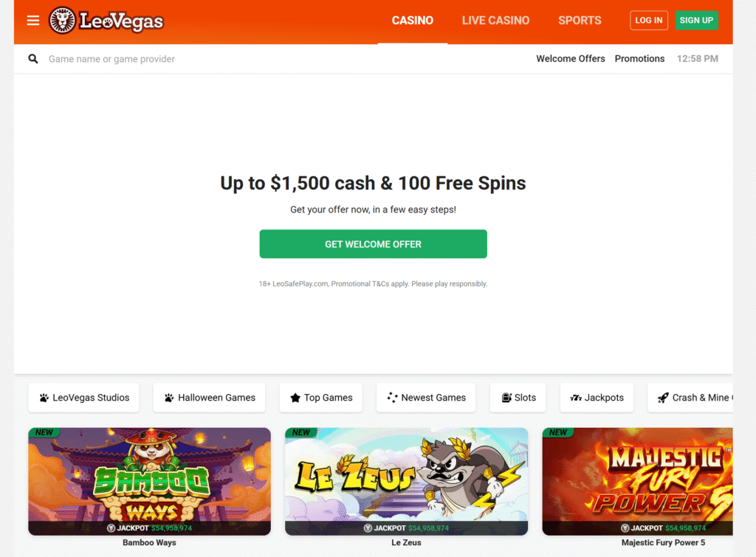The width and height of the screenshot is (756, 557).
Task: Select the Jackpots category chip
Action: (597, 398)
